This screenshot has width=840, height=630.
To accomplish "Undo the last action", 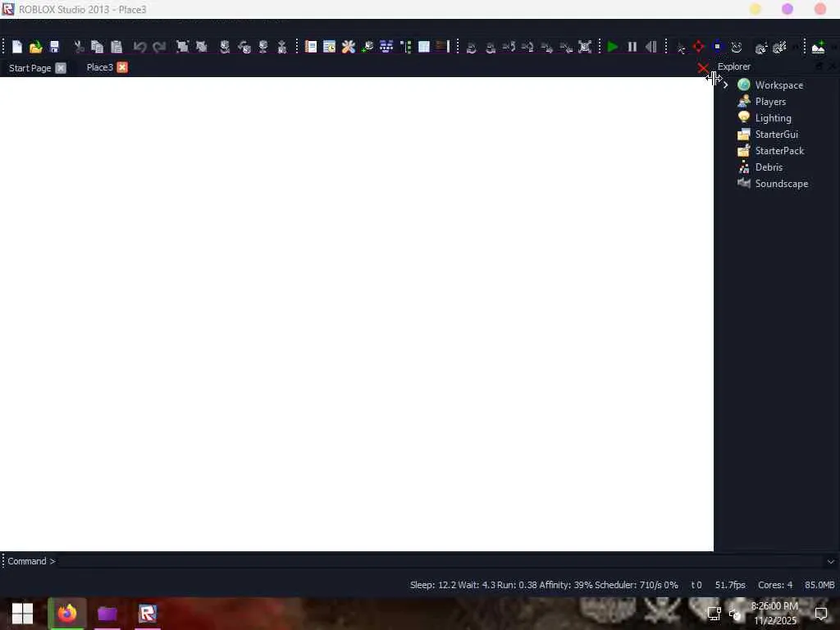I will [139, 47].
